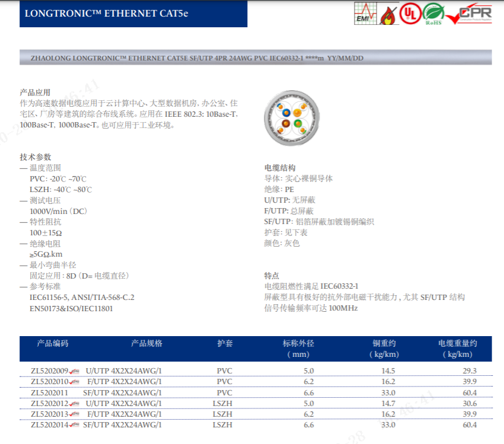The image size is (504, 444).
Task: Click the 信号传输频率可达 100MHz line
Action: pyautogui.click(x=311, y=308)
